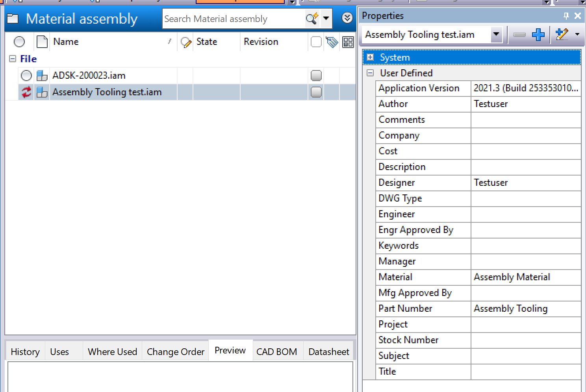
Task: Expand the System properties category
Action: [x=370, y=57]
